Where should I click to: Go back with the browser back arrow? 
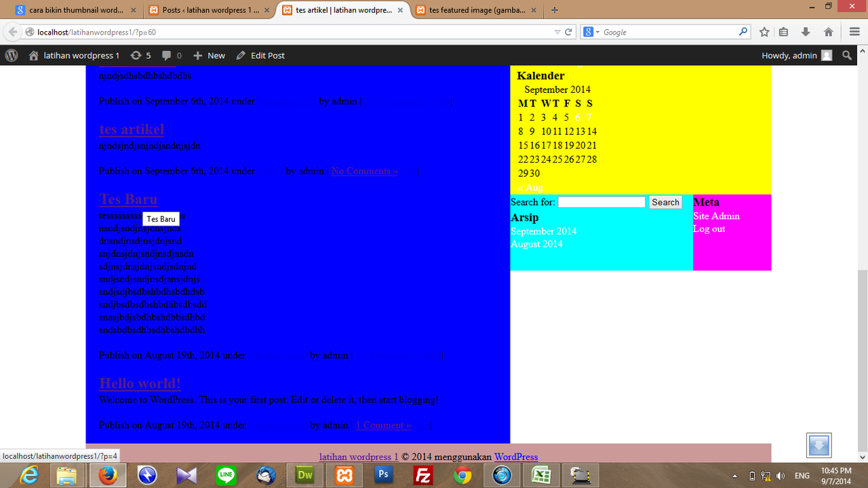click(x=13, y=32)
